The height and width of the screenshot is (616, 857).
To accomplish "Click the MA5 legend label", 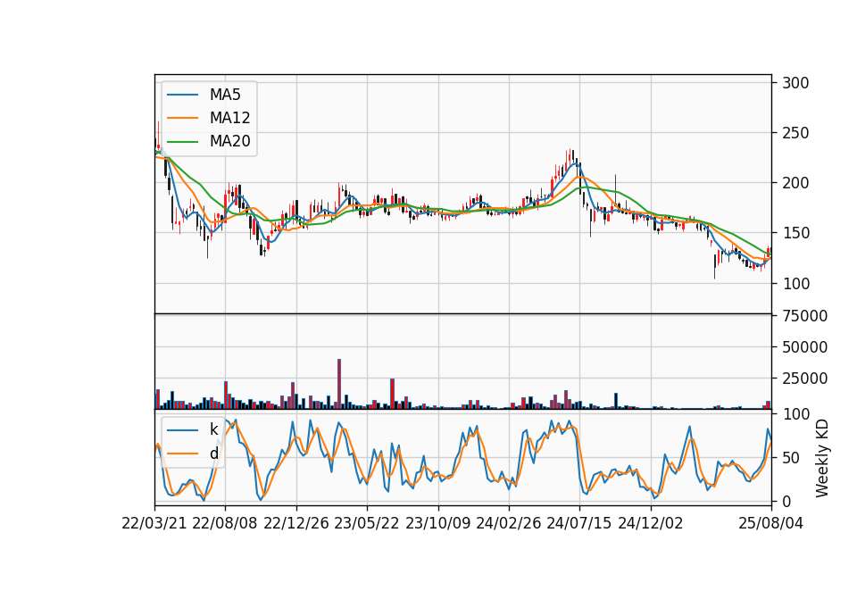I will tap(225, 95).
